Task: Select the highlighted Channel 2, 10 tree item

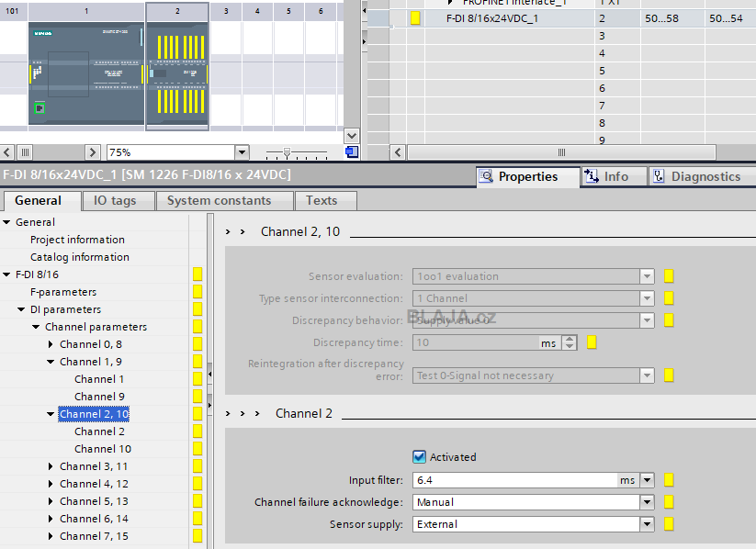Action: coord(94,414)
